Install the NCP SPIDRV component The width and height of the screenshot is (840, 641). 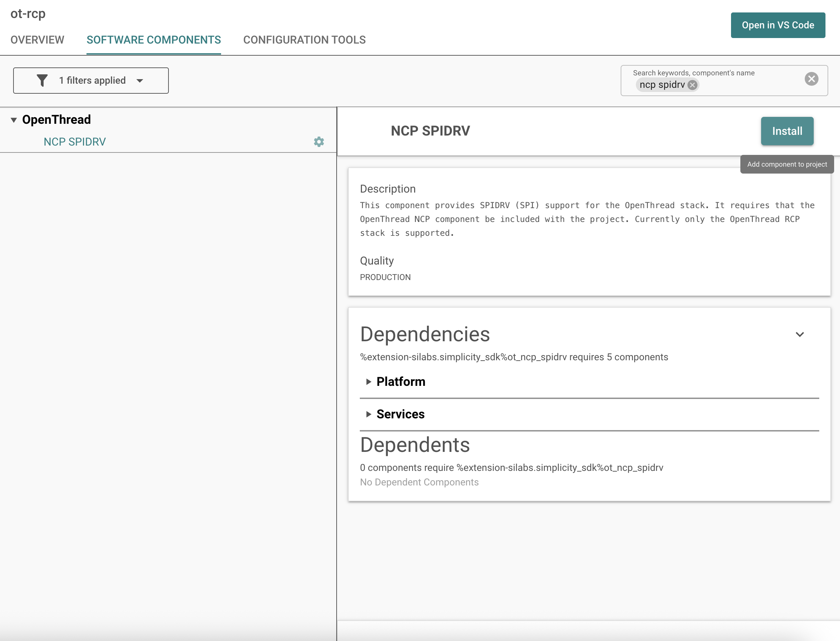coord(787,131)
